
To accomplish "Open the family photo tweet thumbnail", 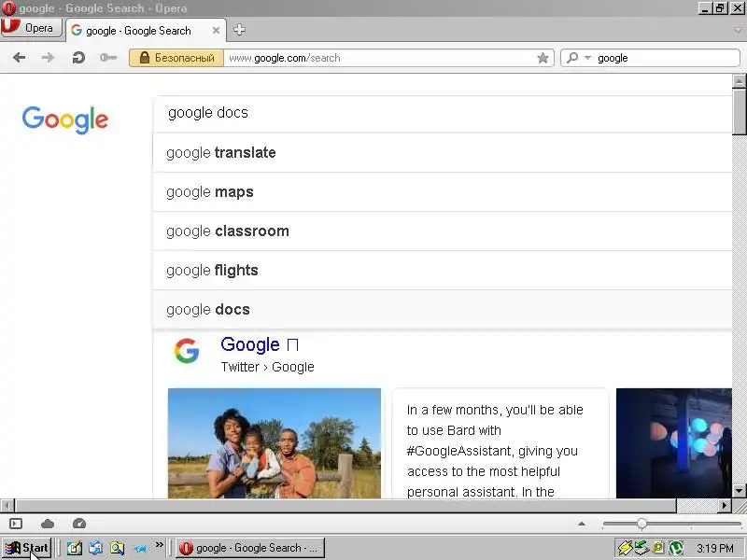I will tap(275, 443).
